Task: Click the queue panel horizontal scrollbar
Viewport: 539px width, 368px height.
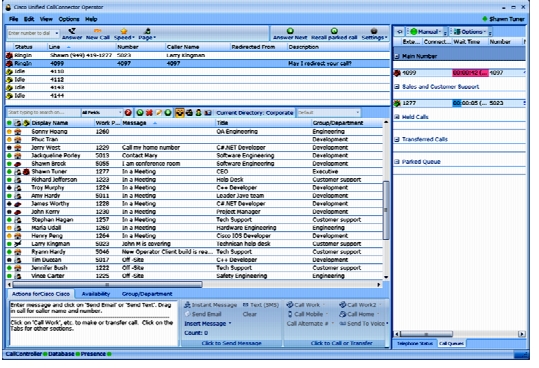Action: [426, 334]
